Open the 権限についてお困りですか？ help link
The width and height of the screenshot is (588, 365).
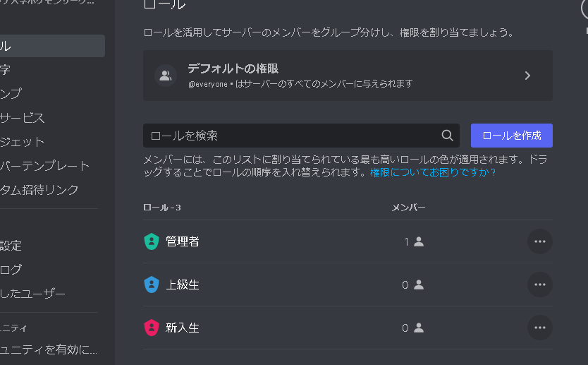click(433, 172)
